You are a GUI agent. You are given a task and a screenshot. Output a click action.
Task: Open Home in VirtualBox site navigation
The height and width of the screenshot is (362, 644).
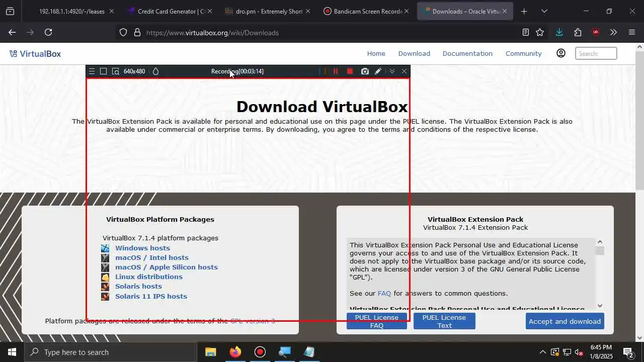376,53
